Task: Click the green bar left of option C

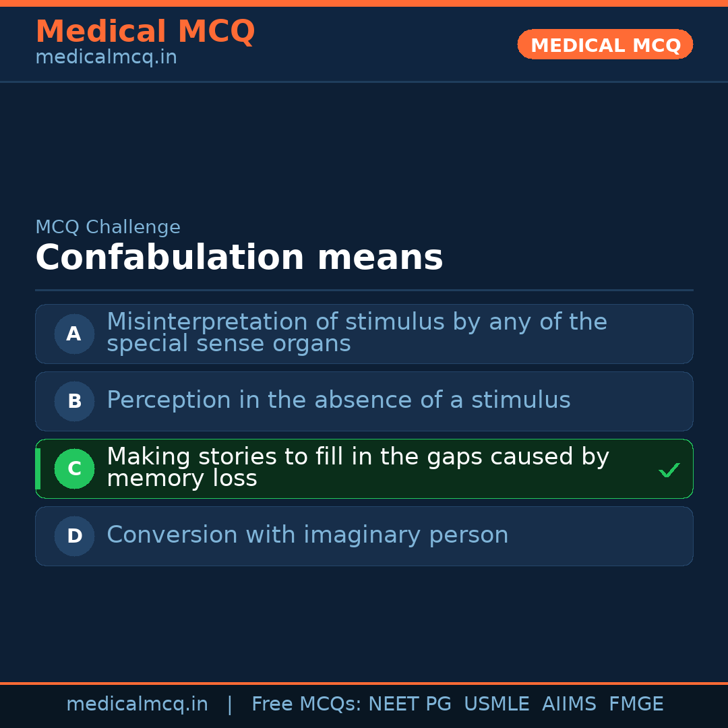Action: pyautogui.click(x=38, y=468)
